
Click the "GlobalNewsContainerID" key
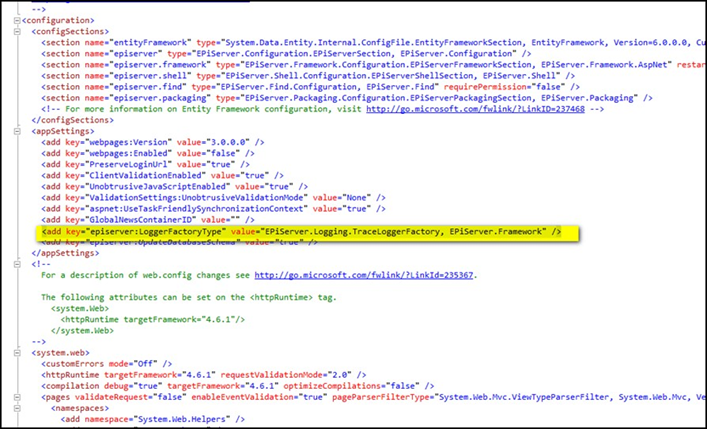point(141,220)
